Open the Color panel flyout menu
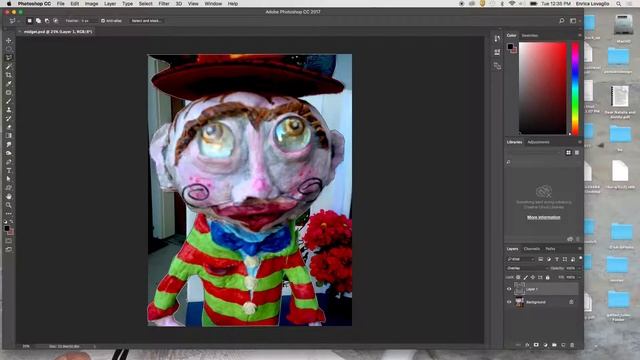The height and width of the screenshot is (360, 640). tap(580, 36)
